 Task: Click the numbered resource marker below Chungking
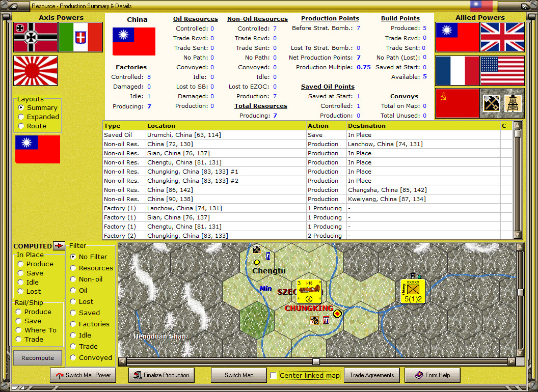pos(314,320)
